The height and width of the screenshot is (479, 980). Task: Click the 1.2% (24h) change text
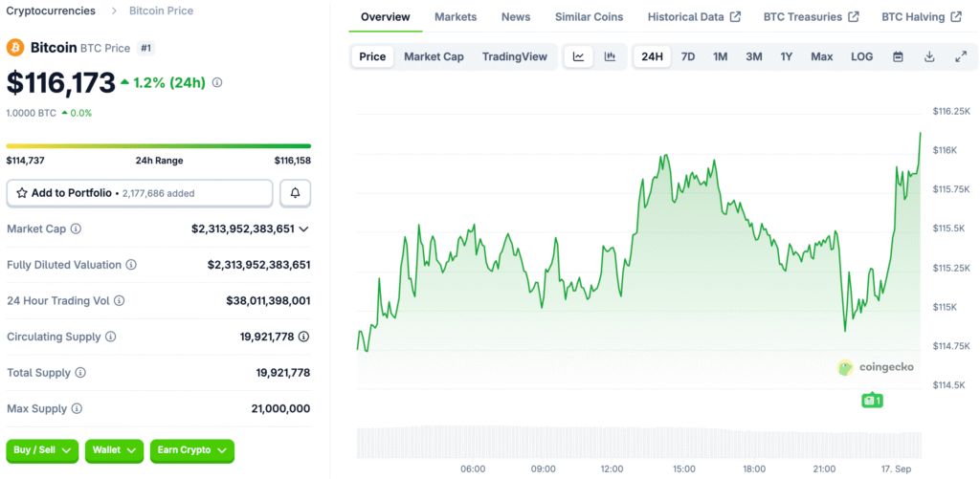tap(169, 82)
